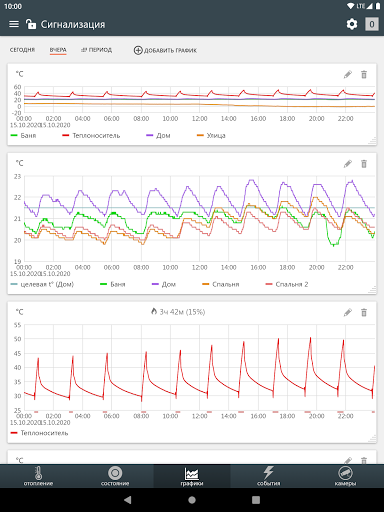Switch to the Сегодня tab

click(x=22, y=50)
